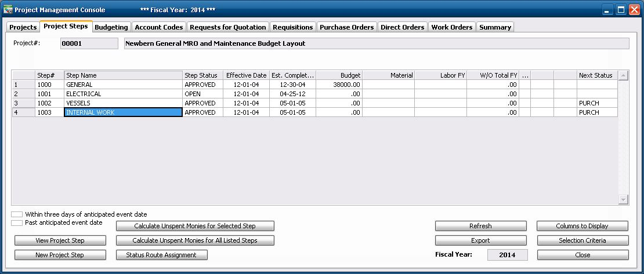Image resolution: width=644 pixels, height=274 pixels.
Task: Open Selection Criteria dialog
Action: 583,240
